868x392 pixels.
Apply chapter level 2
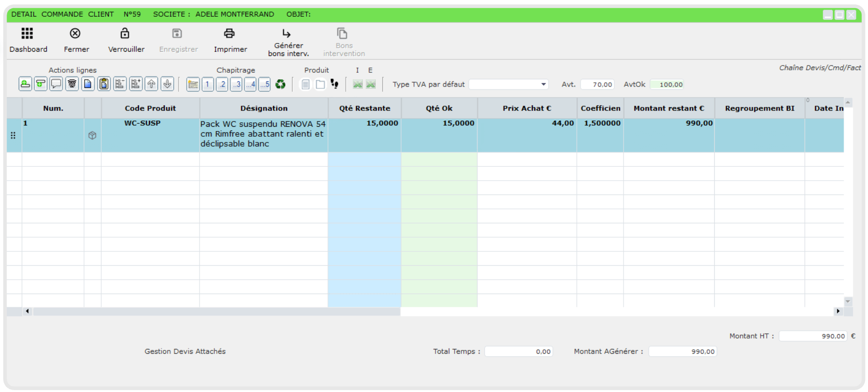click(x=222, y=85)
